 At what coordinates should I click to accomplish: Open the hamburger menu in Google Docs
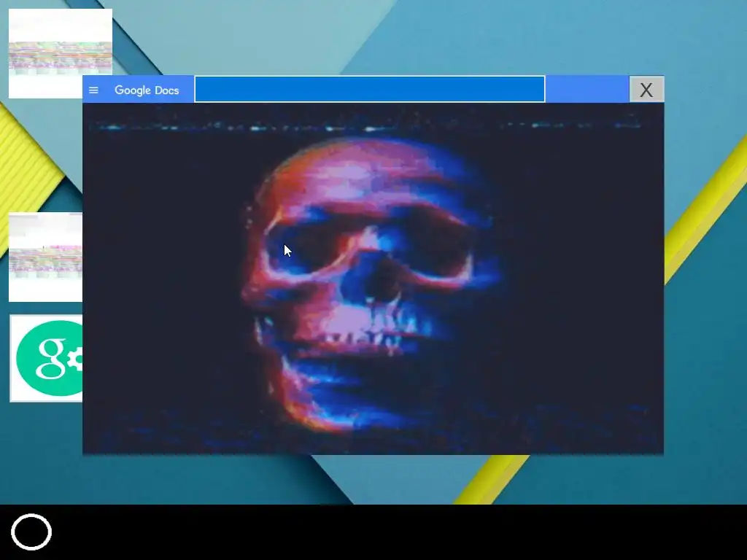[x=93, y=90]
